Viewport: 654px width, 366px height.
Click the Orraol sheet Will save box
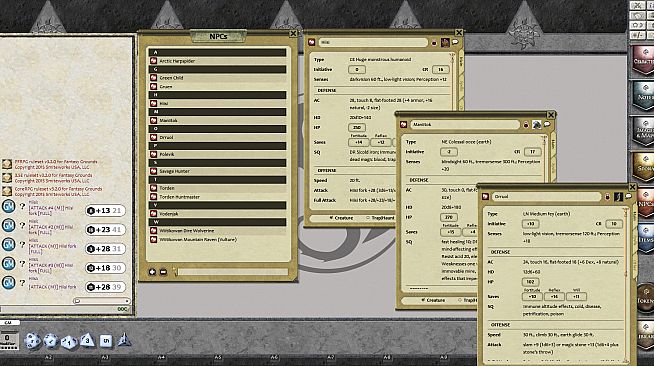(576, 297)
